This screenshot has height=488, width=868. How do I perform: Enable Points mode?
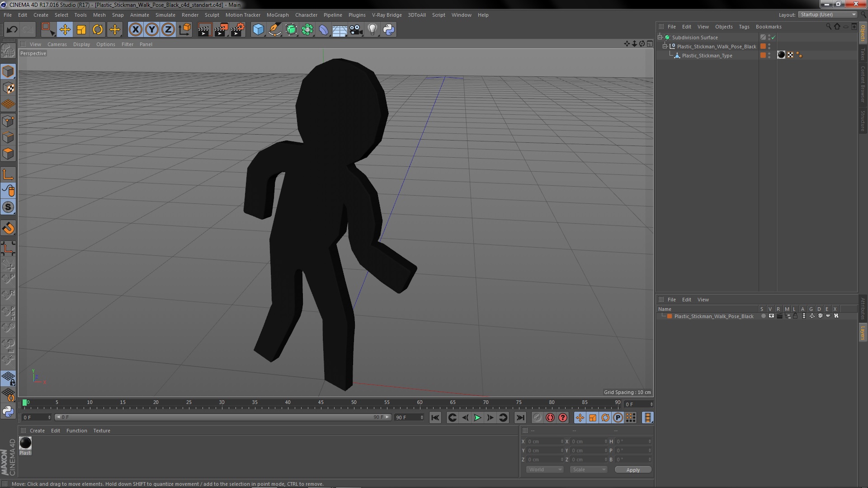pos(8,121)
